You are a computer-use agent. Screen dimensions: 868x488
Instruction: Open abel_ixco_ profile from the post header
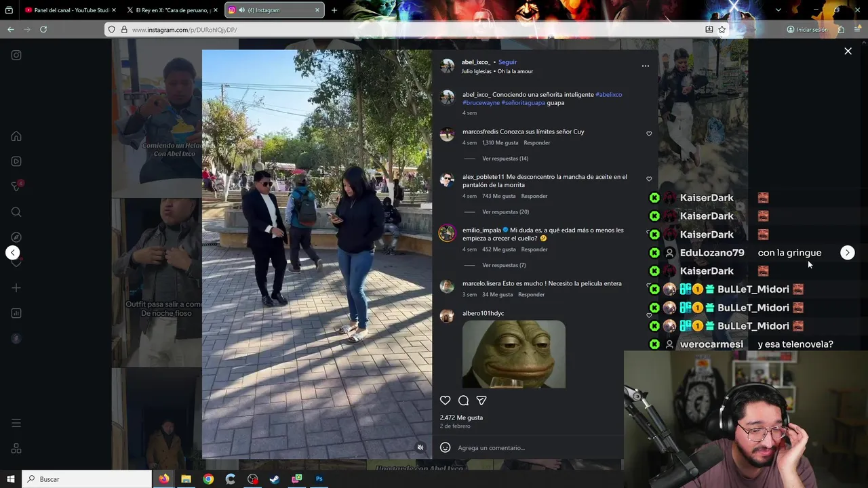pos(475,62)
